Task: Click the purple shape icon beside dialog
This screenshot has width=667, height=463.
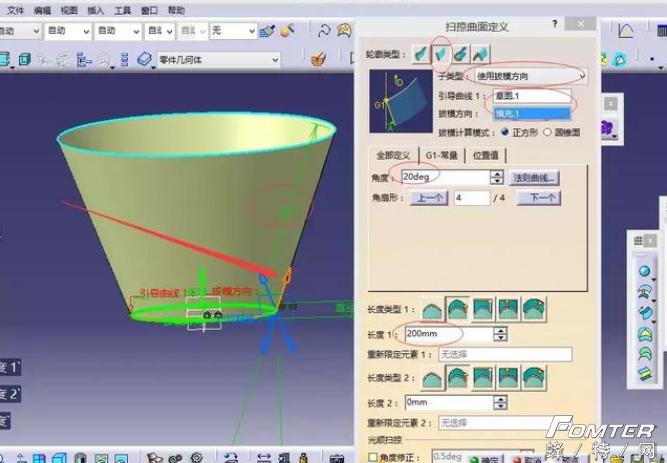Action: pyautogui.click(x=608, y=128)
